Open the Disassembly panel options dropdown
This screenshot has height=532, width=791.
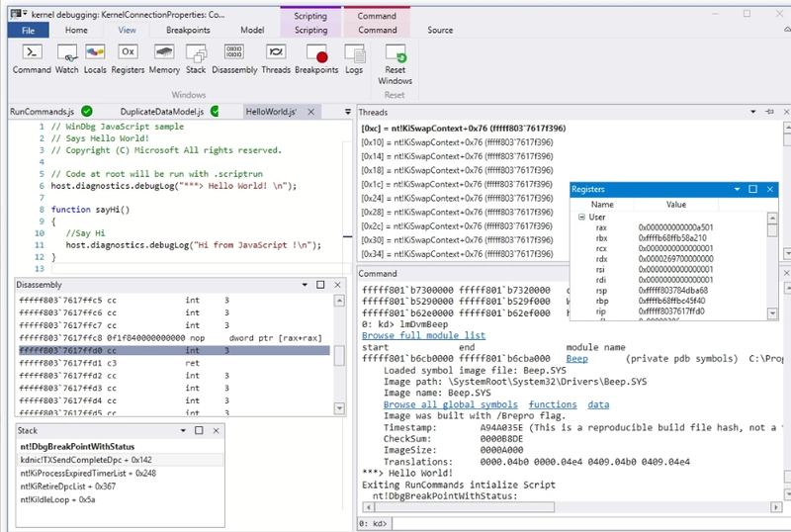click(x=305, y=285)
